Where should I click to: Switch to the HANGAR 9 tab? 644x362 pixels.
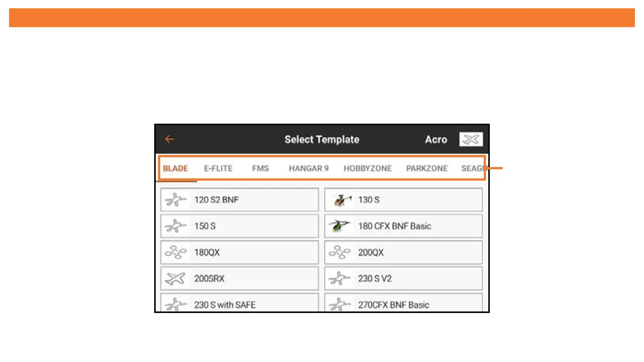click(309, 169)
